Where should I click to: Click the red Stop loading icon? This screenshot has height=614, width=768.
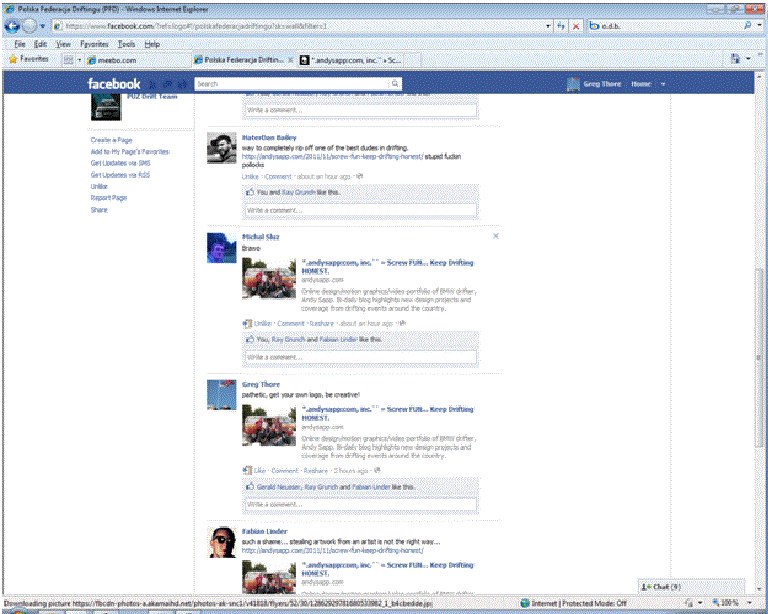coord(576,26)
